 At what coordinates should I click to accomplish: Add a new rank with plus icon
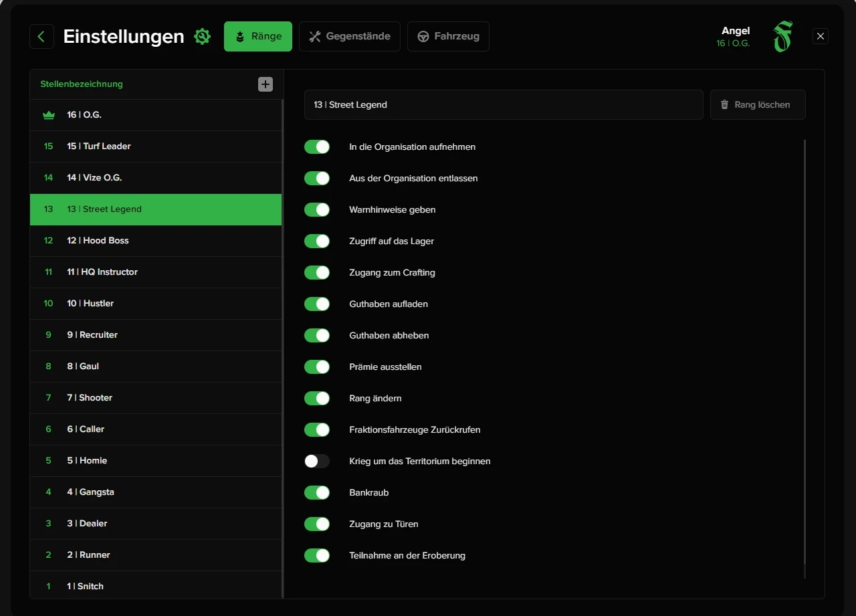265,84
